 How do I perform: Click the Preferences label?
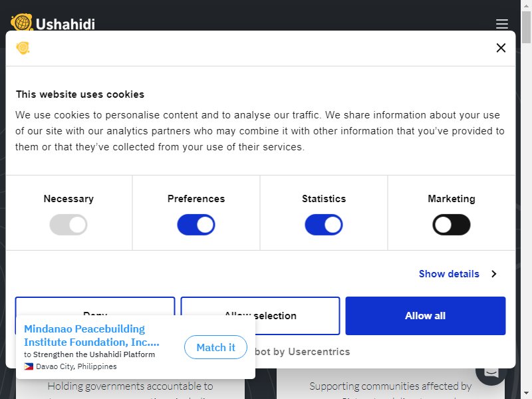click(196, 199)
